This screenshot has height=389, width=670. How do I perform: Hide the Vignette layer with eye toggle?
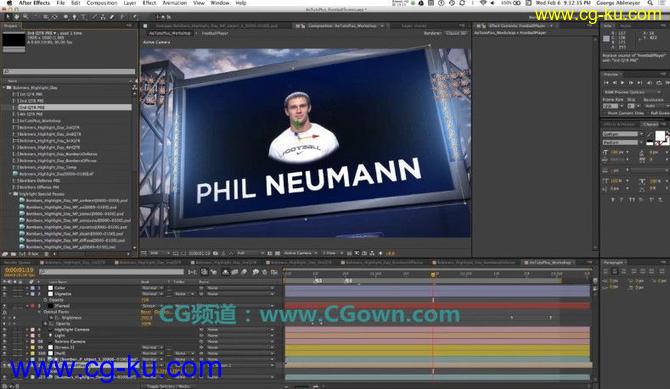[5, 294]
